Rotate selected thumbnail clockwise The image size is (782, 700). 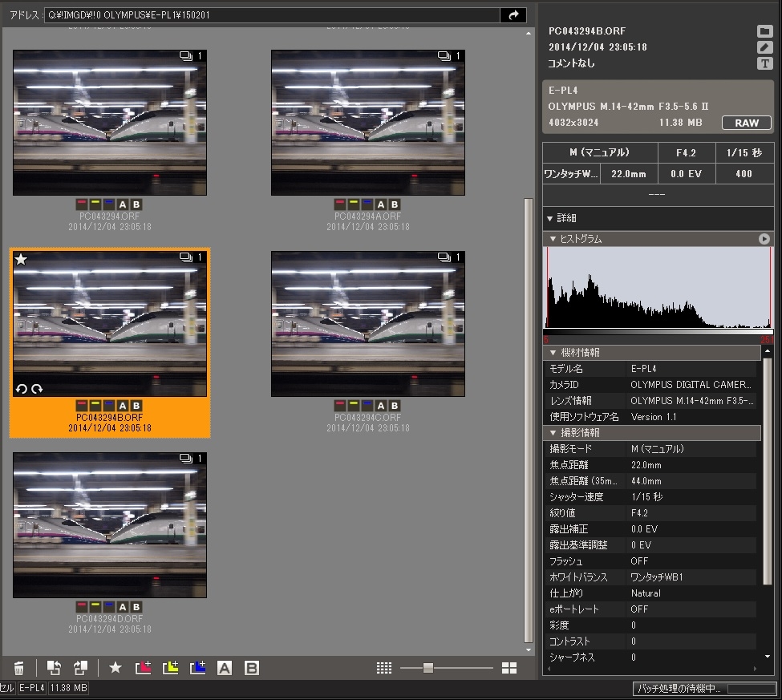point(37,389)
